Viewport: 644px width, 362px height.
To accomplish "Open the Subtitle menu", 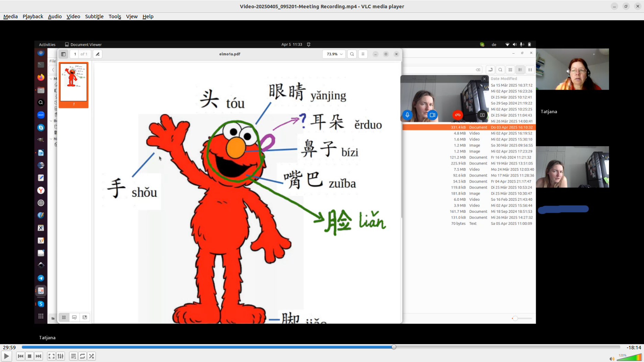I will pos(94,17).
